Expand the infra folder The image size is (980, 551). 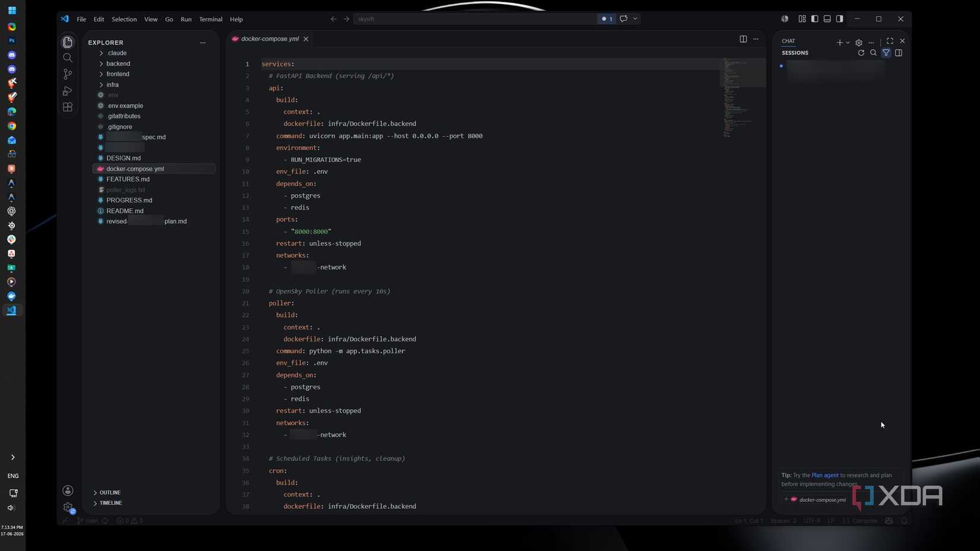tap(154, 85)
